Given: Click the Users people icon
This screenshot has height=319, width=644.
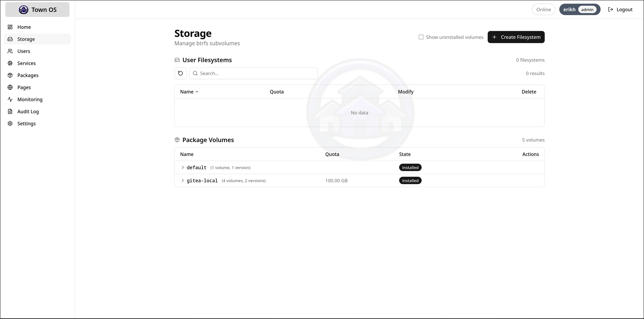Looking at the screenshot, I should pos(10,51).
